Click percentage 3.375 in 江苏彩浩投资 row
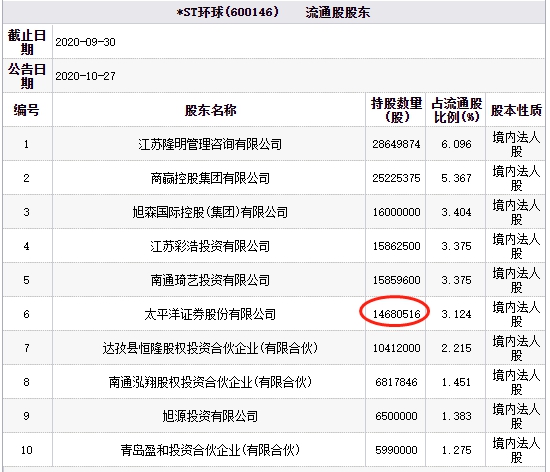The height and width of the screenshot is (472, 550). click(456, 246)
